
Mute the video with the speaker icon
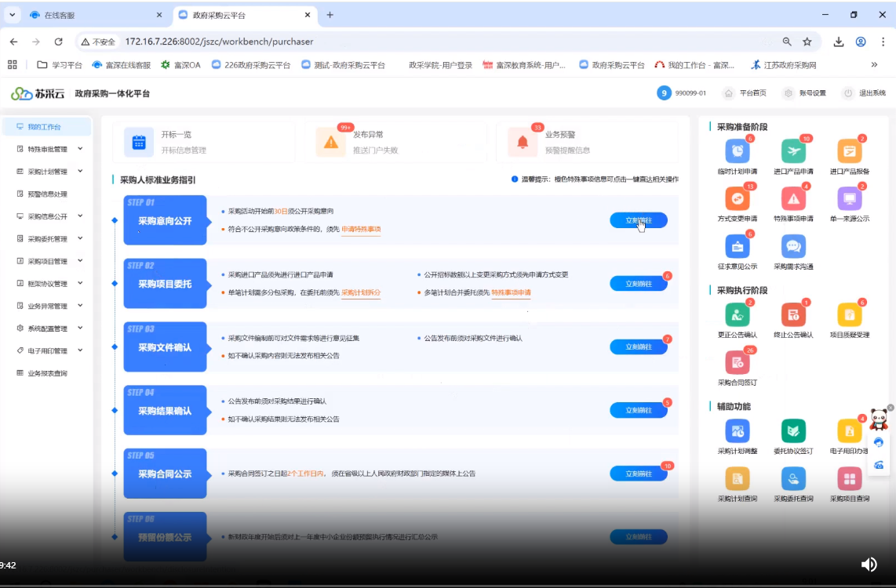[x=869, y=564]
